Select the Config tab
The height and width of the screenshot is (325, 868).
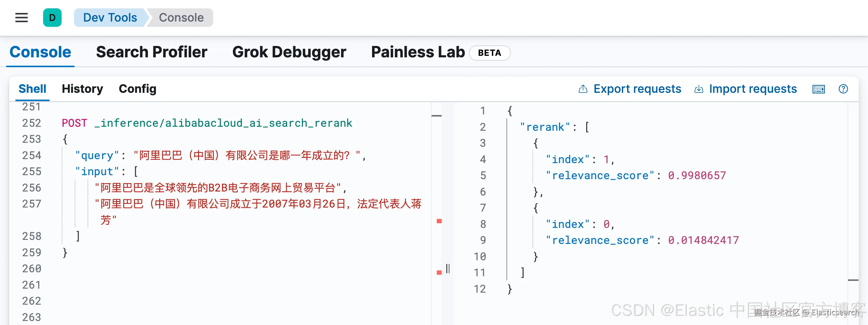[137, 89]
